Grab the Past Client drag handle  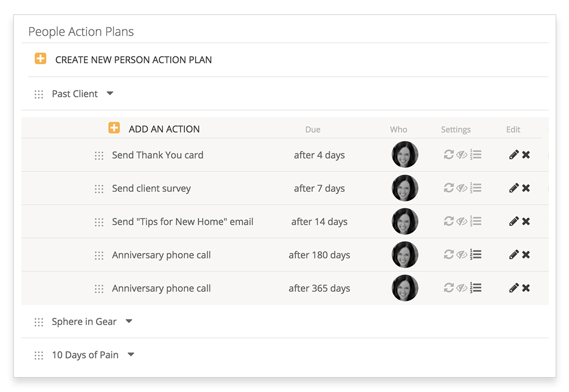coord(39,94)
